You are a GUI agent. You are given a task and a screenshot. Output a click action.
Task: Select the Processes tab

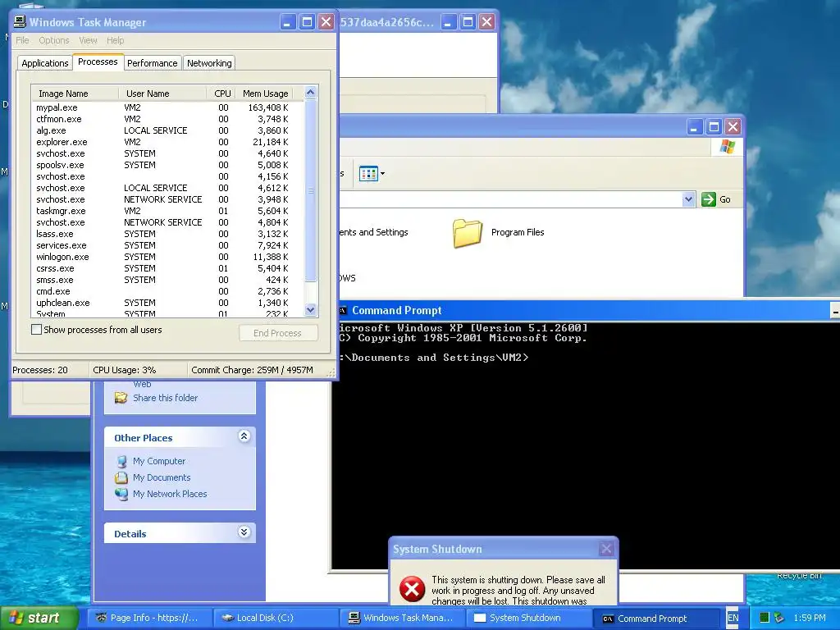98,62
